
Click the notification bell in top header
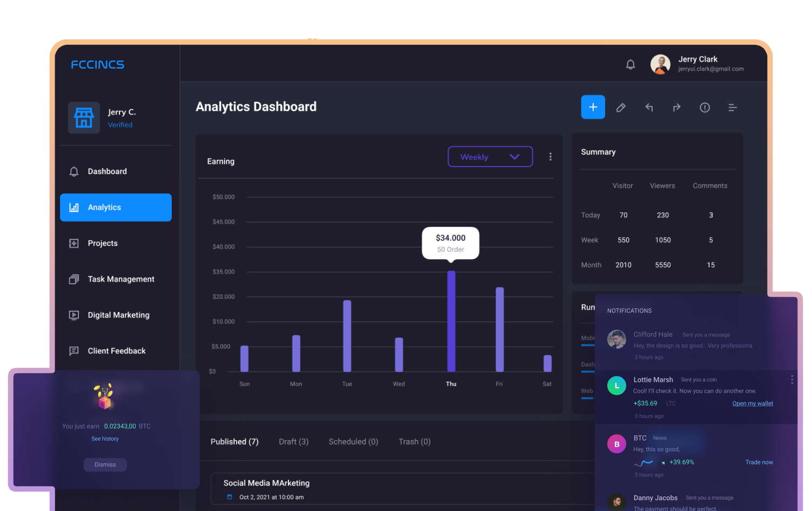[630, 65]
